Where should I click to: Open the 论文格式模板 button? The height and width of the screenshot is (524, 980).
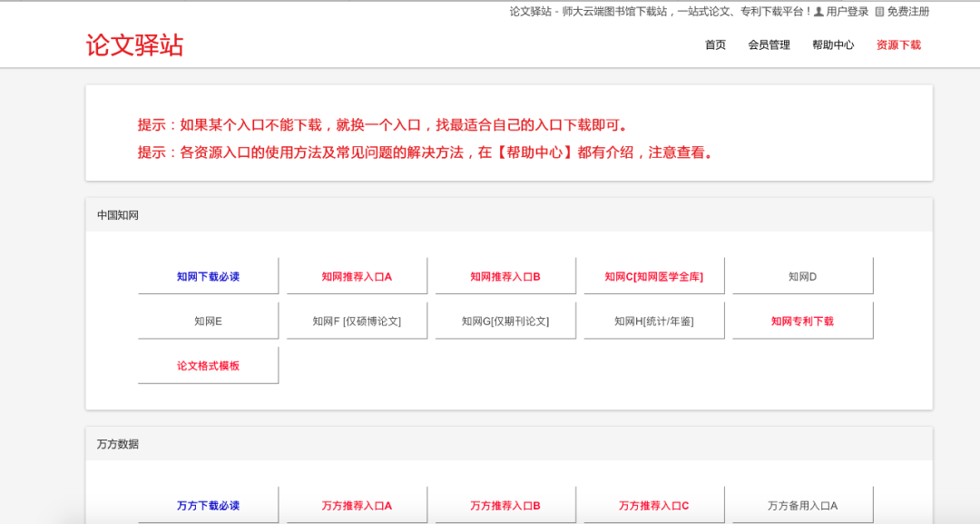pyautogui.click(x=208, y=366)
